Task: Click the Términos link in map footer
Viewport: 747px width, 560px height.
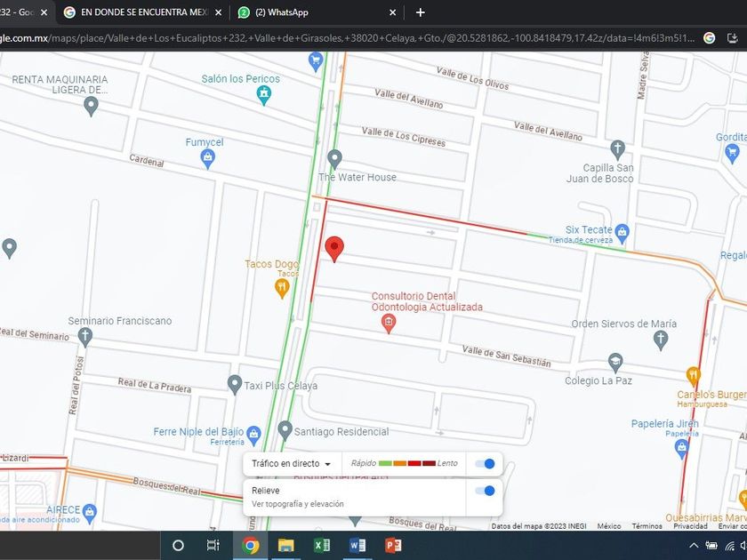Action: pyautogui.click(x=647, y=526)
